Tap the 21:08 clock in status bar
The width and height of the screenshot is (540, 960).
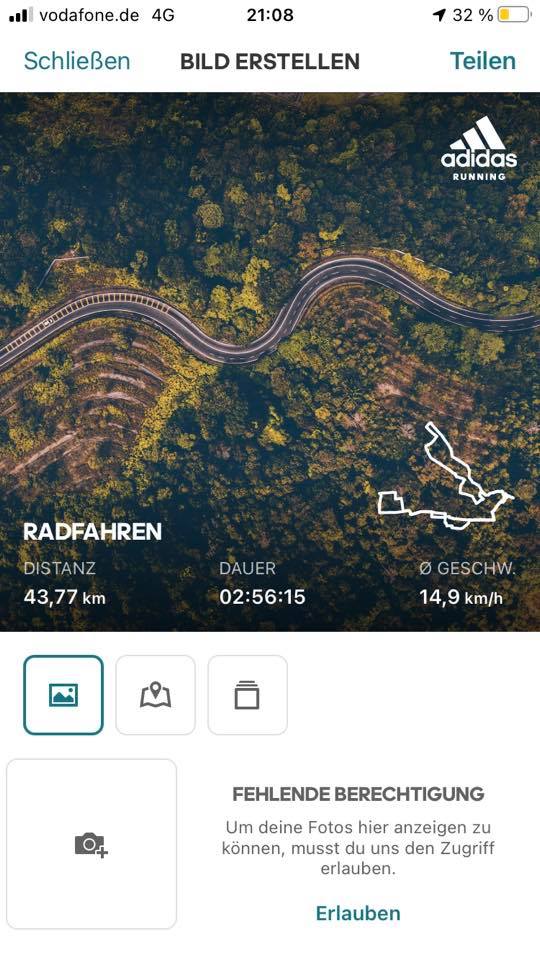[270, 15]
